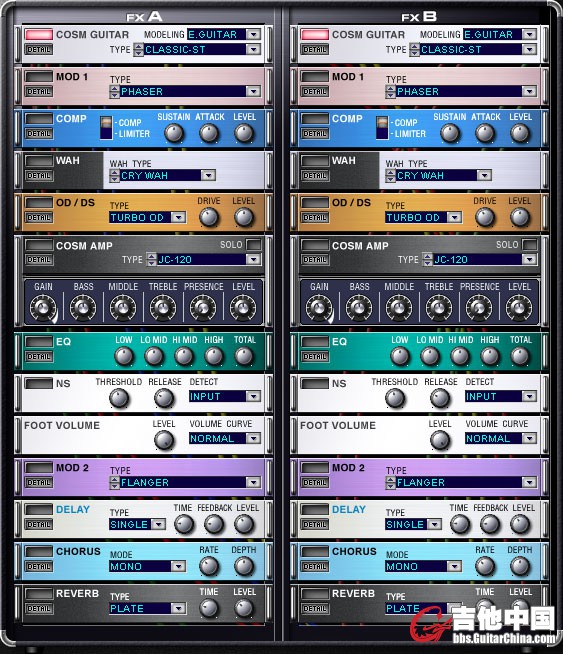
Task: Open COSM GUITAR DETAIL in FX A
Action: tap(39, 50)
